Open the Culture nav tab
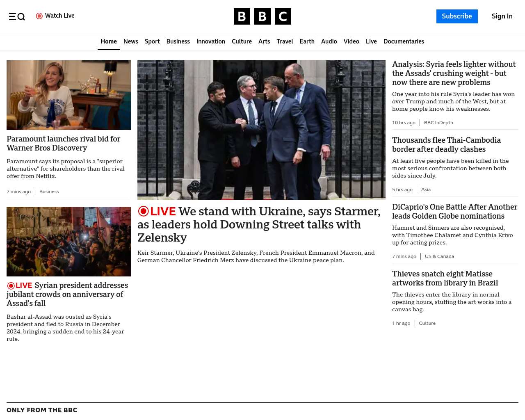The width and height of the screenshot is (525, 420). click(242, 41)
